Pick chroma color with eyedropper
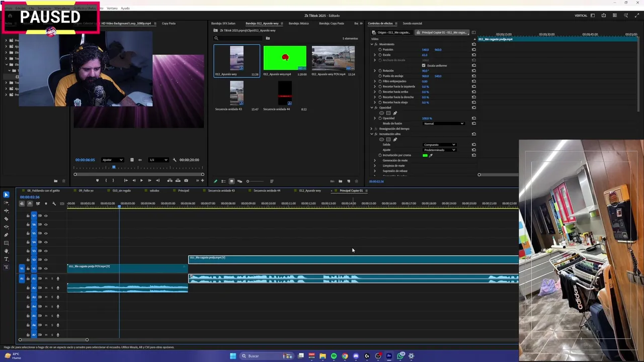Image resolution: width=644 pixels, height=362 pixels. point(431,155)
